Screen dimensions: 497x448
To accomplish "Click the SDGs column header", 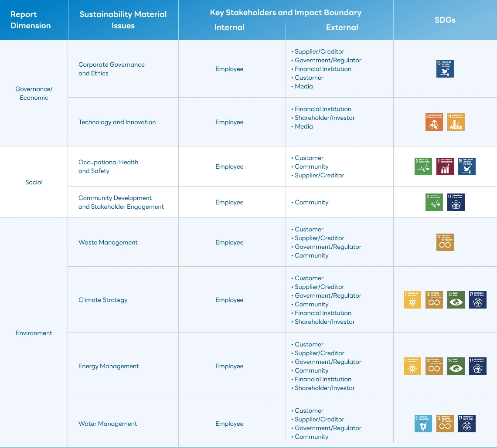I will pos(445,20).
